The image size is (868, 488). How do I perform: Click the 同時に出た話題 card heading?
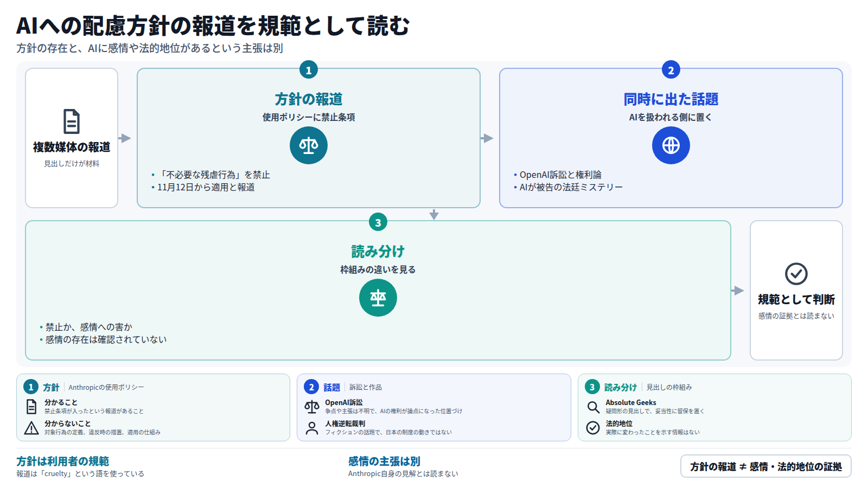click(671, 99)
